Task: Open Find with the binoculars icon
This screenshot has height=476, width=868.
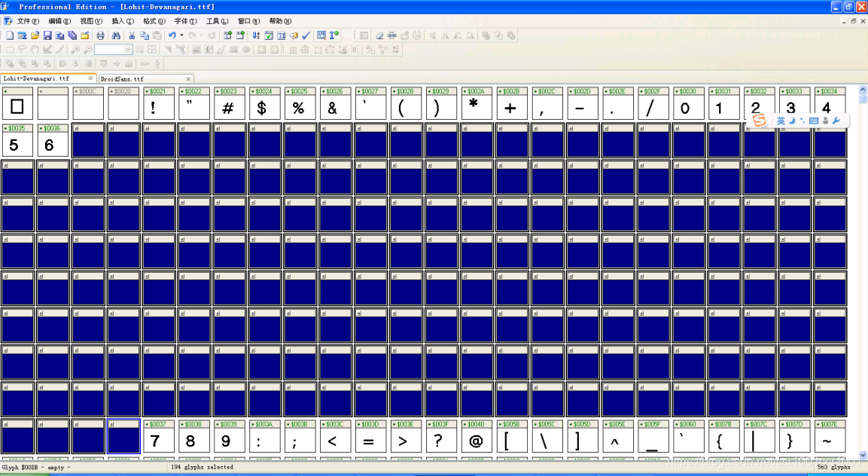Action: (116, 35)
